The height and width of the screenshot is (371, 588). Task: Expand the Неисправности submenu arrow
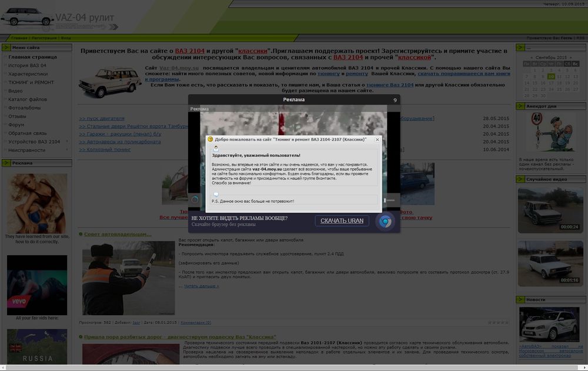(67, 150)
